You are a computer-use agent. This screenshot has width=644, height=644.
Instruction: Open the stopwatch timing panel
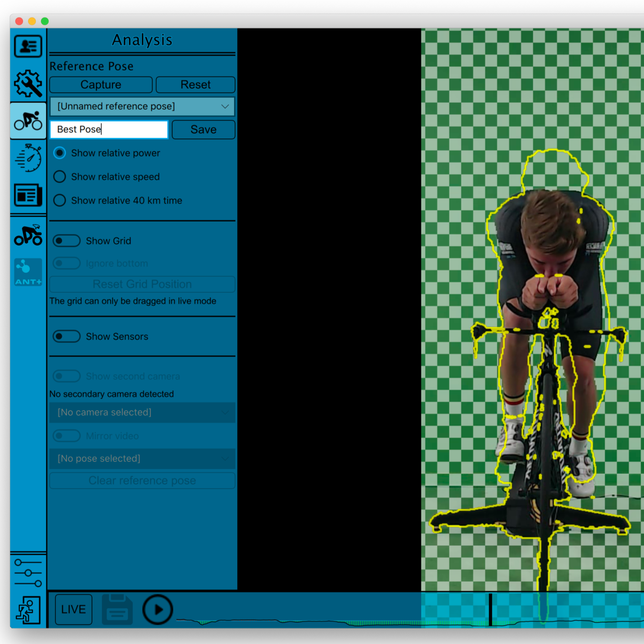28,158
